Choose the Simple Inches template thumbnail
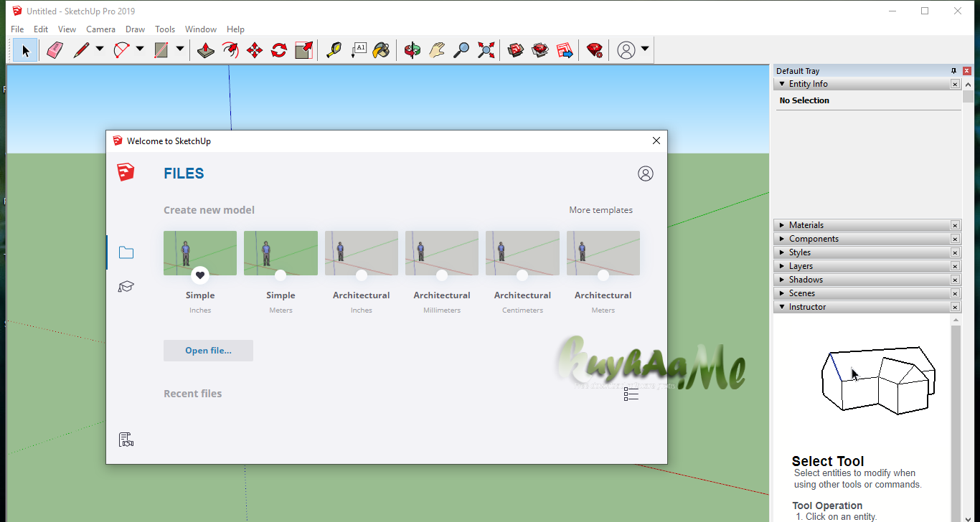This screenshot has height=522, width=980. [200, 253]
